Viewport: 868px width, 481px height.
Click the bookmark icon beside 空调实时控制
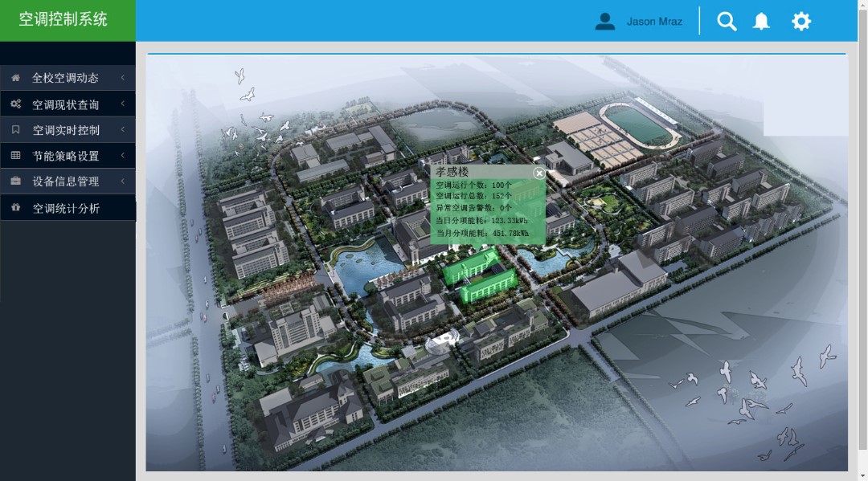pyautogui.click(x=15, y=129)
